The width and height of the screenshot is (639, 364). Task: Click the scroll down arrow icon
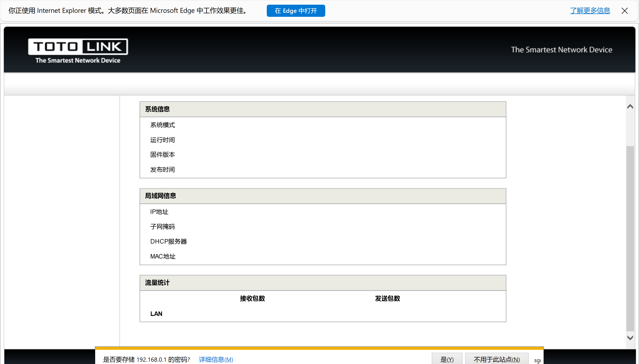click(x=630, y=338)
